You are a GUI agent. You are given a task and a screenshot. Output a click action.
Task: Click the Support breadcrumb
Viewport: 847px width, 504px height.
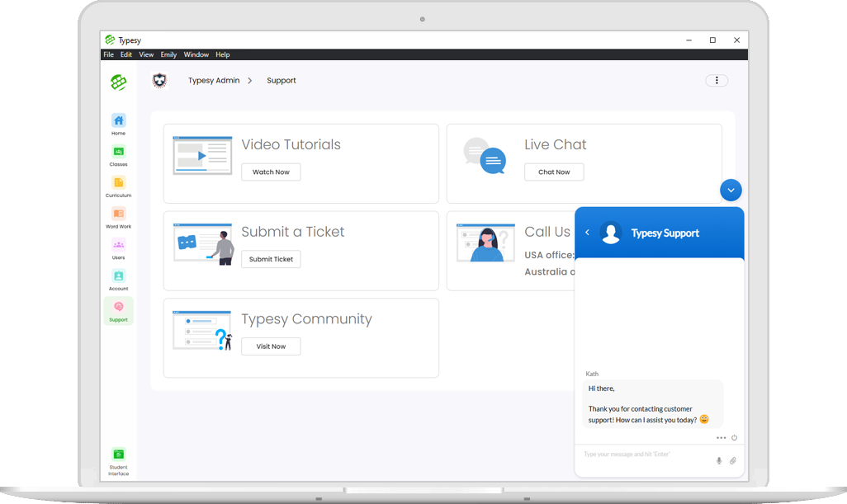282,80
